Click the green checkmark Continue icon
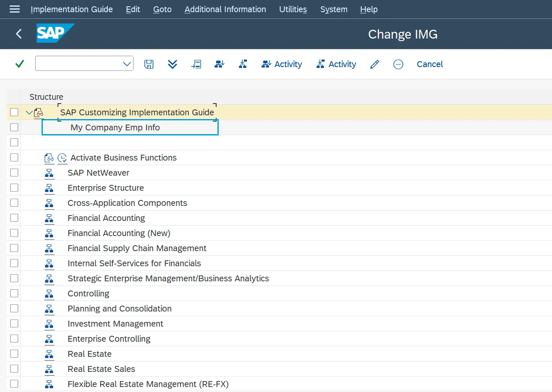This screenshot has height=392, width=552. coord(18,64)
